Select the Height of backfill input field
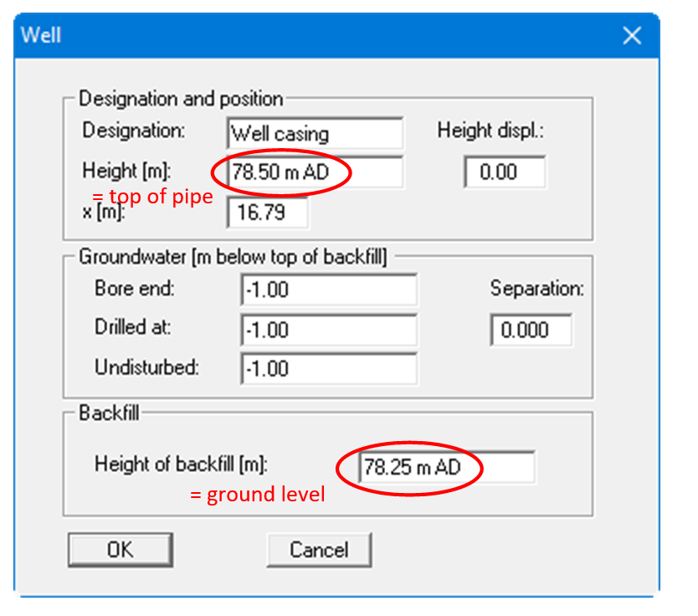698x616 pixels. click(446, 467)
